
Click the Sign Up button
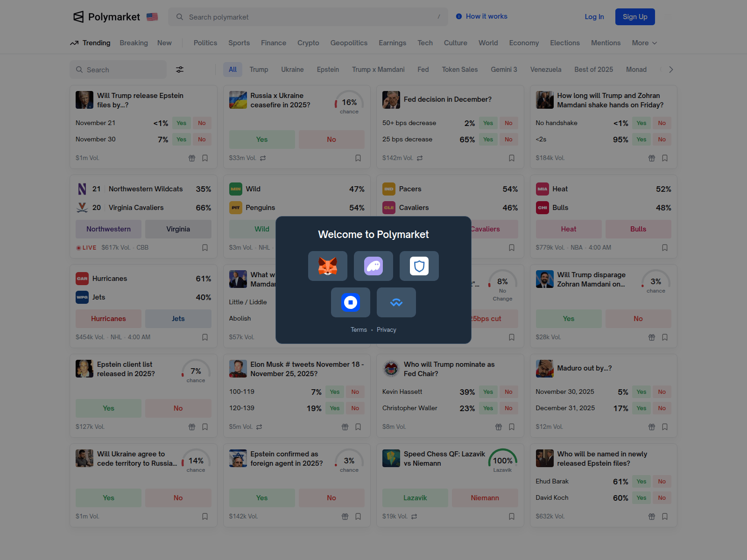(635, 17)
